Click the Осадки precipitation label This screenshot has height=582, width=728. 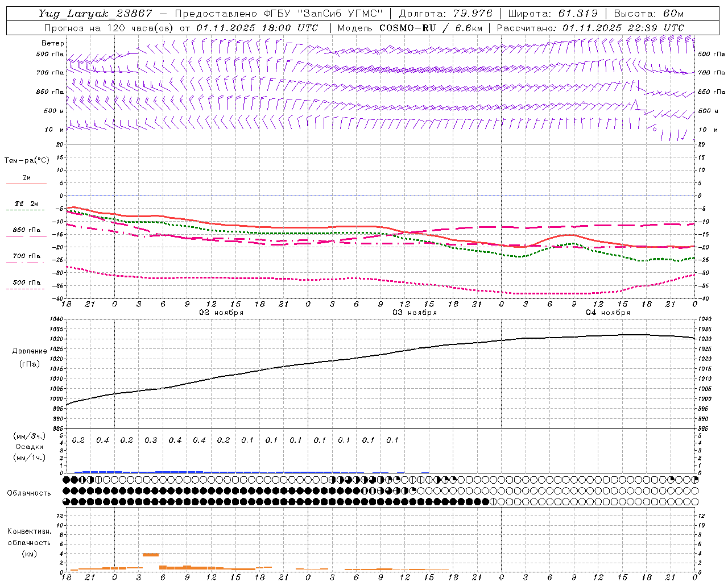coord(30,447)
